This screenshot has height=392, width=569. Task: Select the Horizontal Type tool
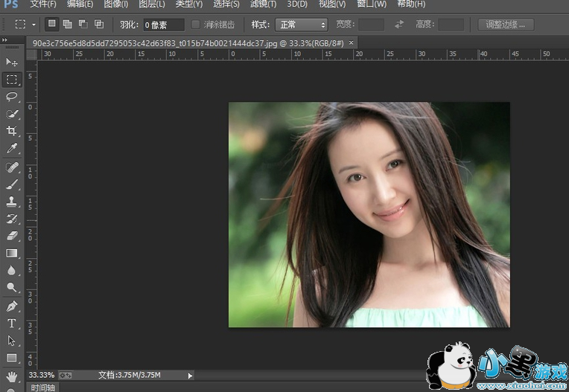pos(11,323)
